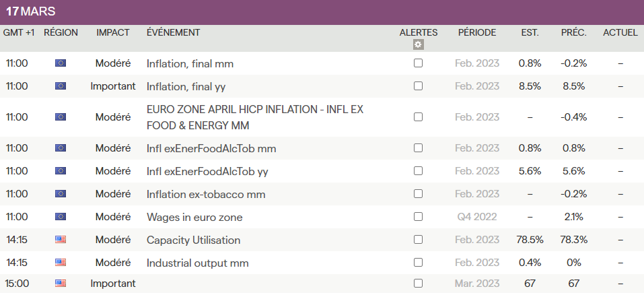This screenshot has width=644, height=297.
Task: Select the HICP Infl ex Food & Energy event
Action: click(254, 117)
